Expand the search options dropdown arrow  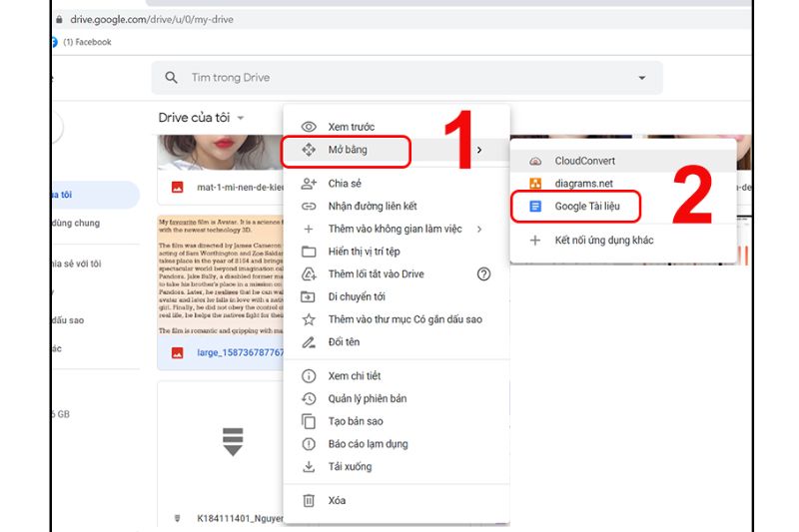tap(642, 78)
